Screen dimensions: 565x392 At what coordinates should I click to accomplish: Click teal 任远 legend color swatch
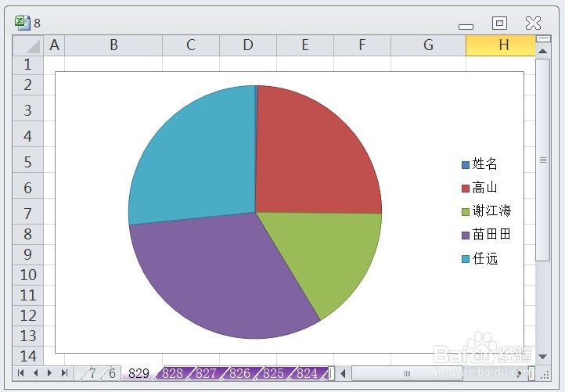466,259
